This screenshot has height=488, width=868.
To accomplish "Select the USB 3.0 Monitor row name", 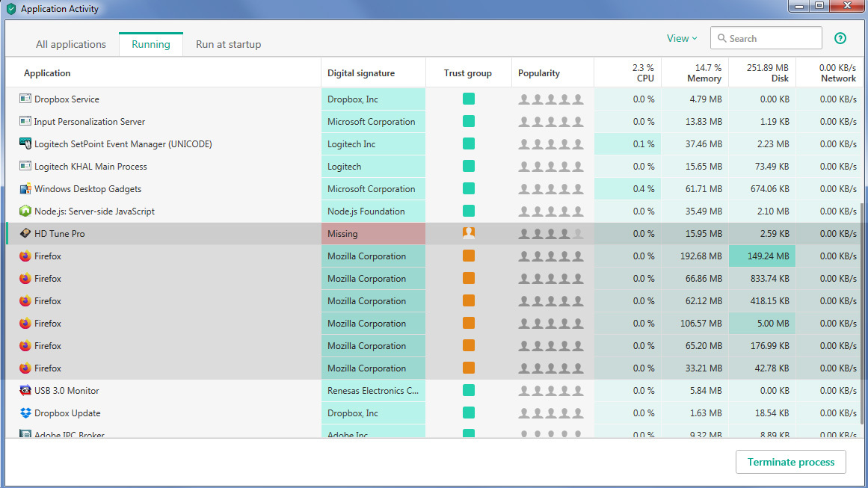I will click(x=67, y=391).
